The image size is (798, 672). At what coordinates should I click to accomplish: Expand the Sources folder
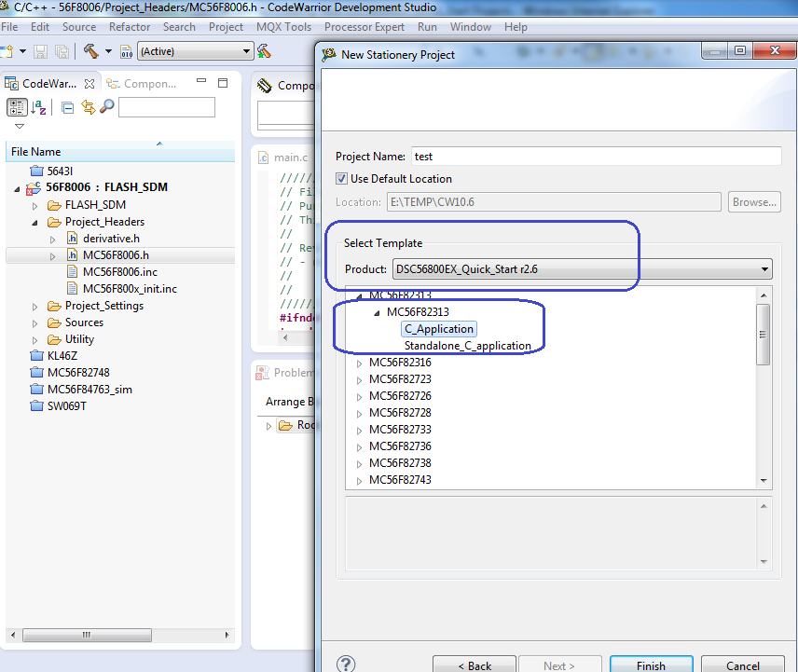click(34, 323)
